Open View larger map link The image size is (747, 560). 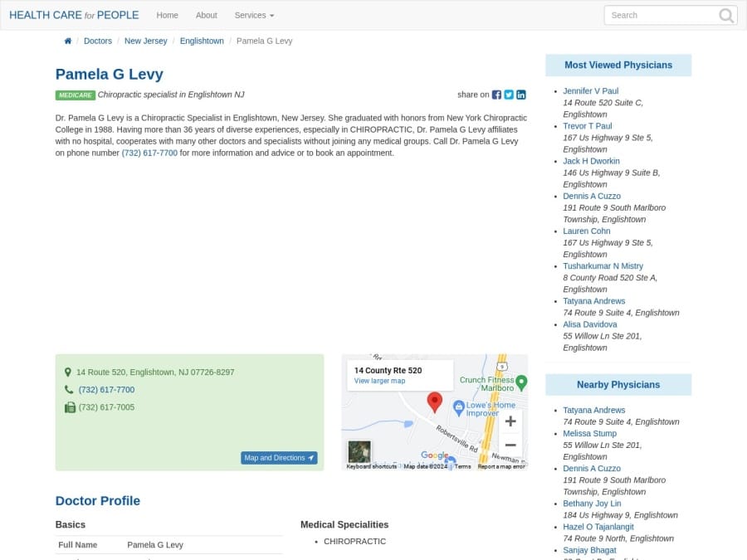pyautogui.click(x=378, y=381)
